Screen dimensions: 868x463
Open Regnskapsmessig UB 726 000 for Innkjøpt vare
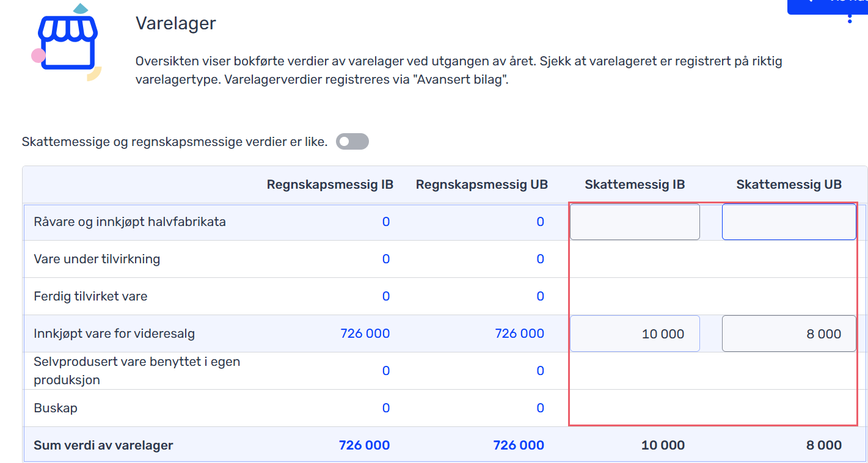point(519,334)
